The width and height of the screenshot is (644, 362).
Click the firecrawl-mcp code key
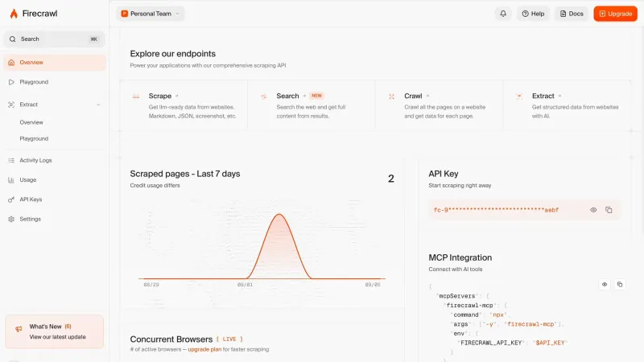(469, 306)
